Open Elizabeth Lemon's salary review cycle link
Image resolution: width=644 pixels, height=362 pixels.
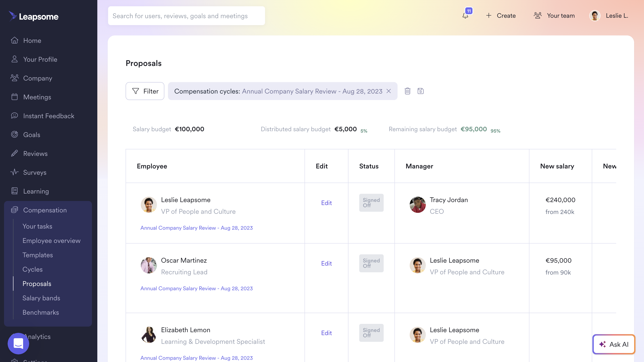coord(196,358)
